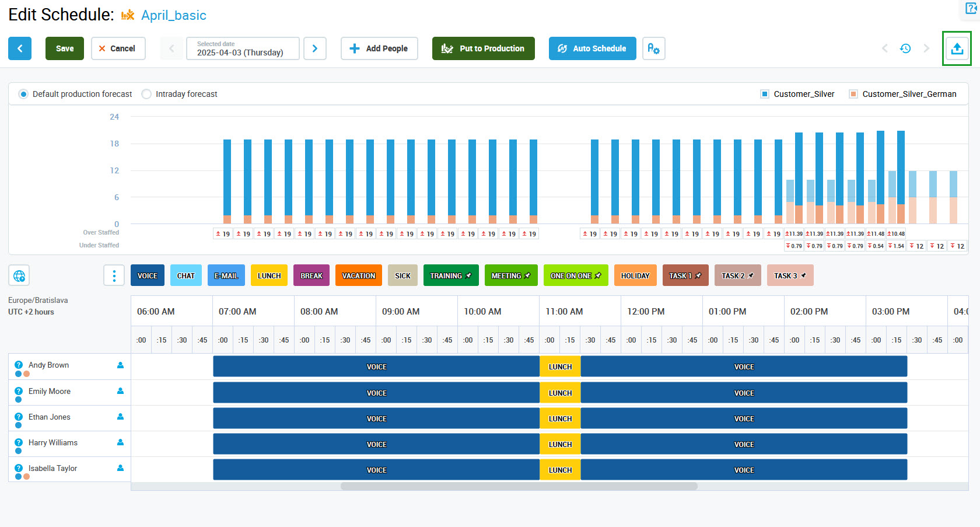Open the three-dot activity options menu

114,275
